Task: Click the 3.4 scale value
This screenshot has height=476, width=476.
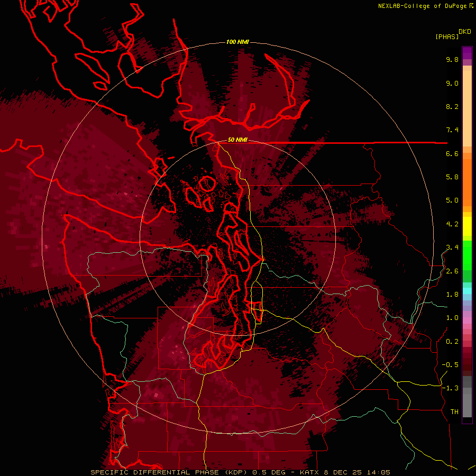Action: click(452, 248)
